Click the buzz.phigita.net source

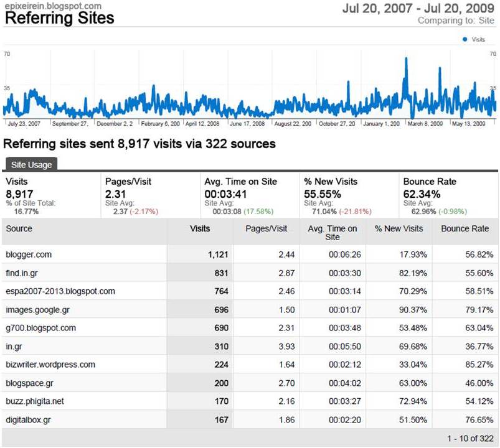point(35,401)
